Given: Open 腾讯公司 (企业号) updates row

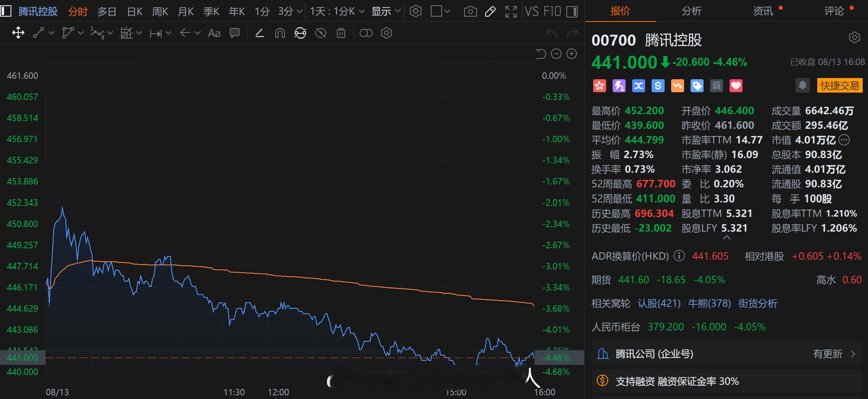Looking at the screenshot, I should coord(727,354).
